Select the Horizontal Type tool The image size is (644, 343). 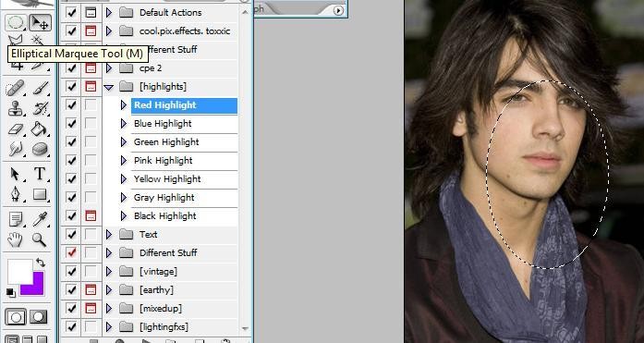pos(40,173)
